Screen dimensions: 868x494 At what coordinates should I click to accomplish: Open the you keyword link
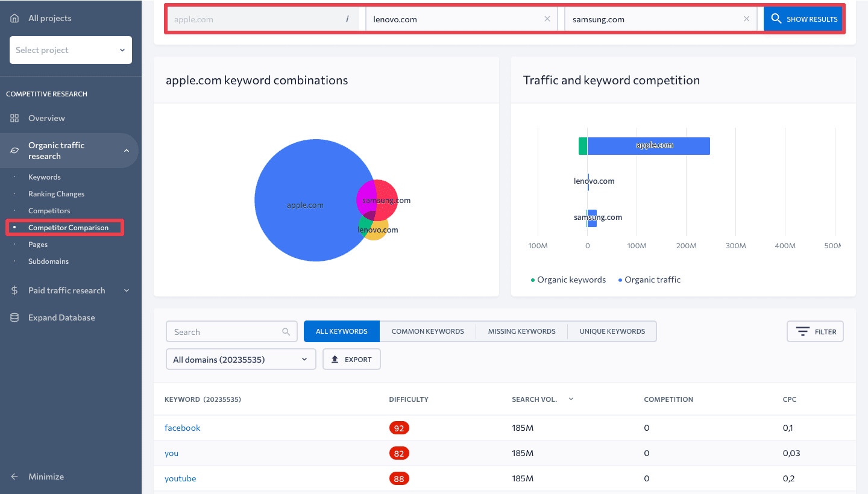[x=171, y=453]
